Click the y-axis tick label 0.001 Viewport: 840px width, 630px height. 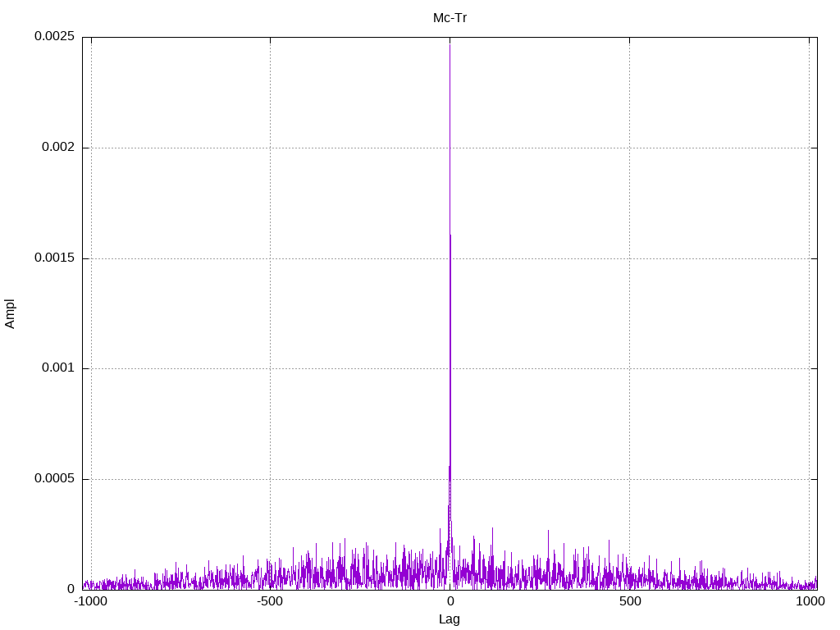(x=58, y=367)
